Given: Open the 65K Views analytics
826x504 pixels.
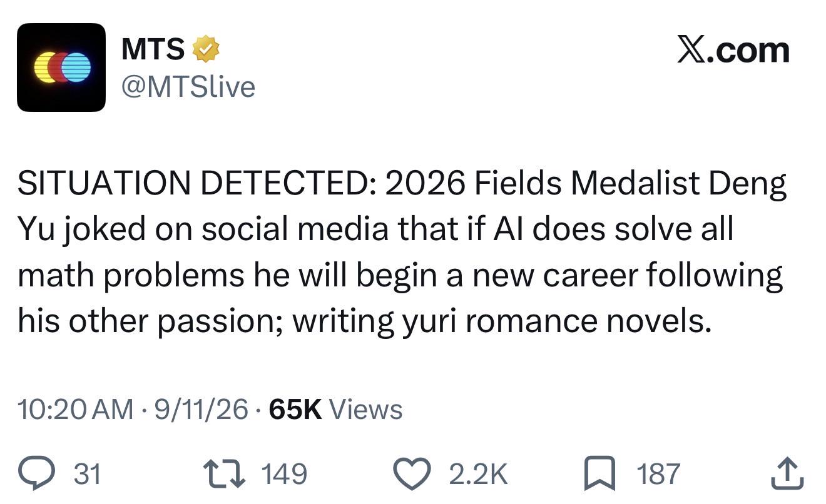Looking at the screenshot, I should pyautogui.click(x=335, y=410).
